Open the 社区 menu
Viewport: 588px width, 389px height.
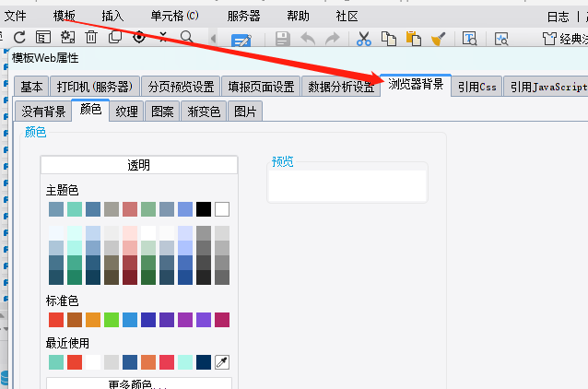click(347, 16)
